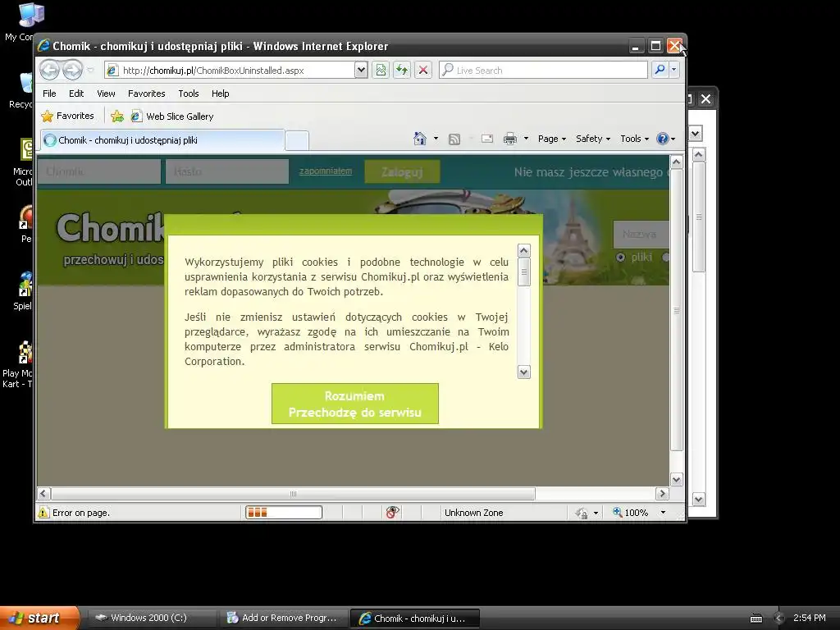Viewport: 840px width, 630px height.
Task: Click the horizontal scroll left arrow
Action: (44, 493)
